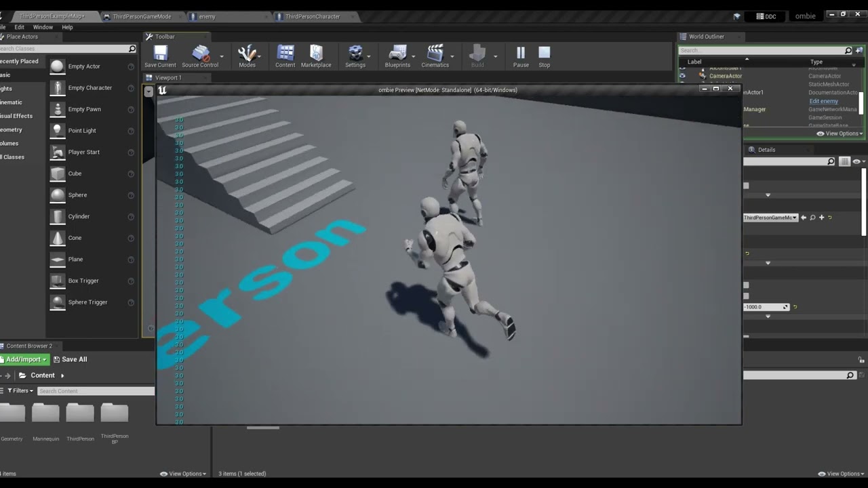Open Details panel eye view options
Screen dimensions: 868x488
point(858,161)
